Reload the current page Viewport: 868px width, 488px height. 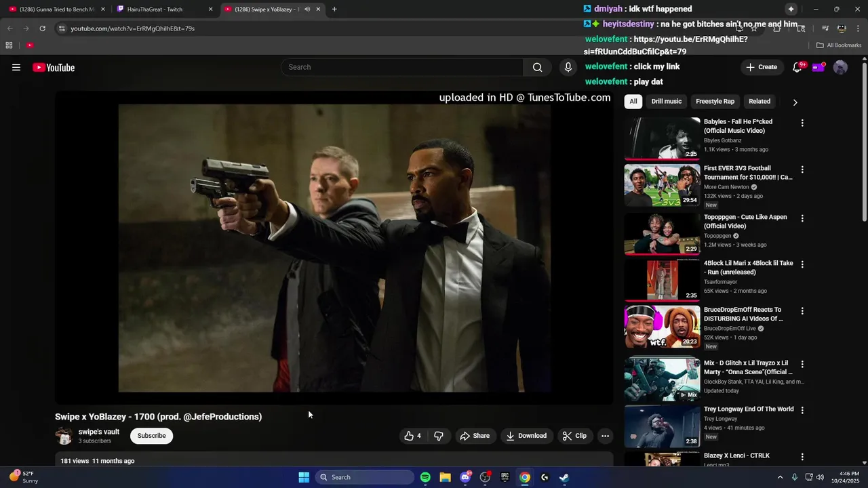(x=42, y=28)
